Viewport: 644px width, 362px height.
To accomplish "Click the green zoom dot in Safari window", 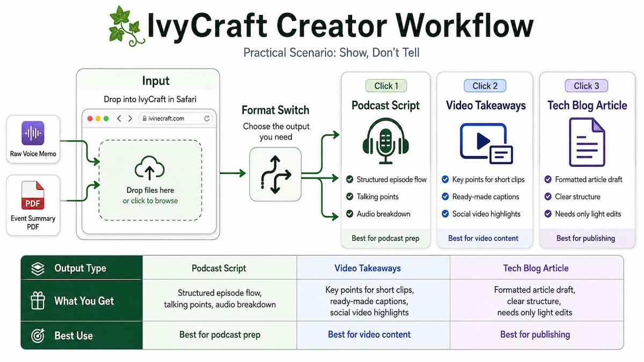I will [106, 119].
